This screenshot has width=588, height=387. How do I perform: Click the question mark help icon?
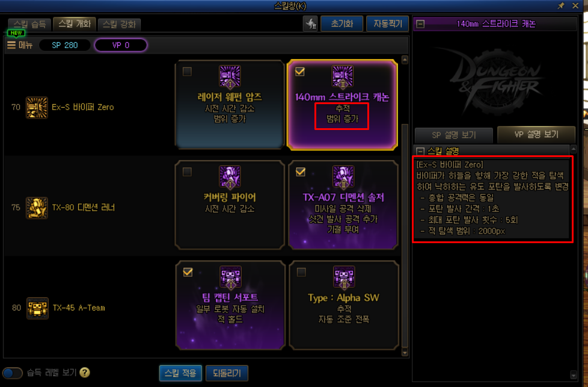[85, 373]
